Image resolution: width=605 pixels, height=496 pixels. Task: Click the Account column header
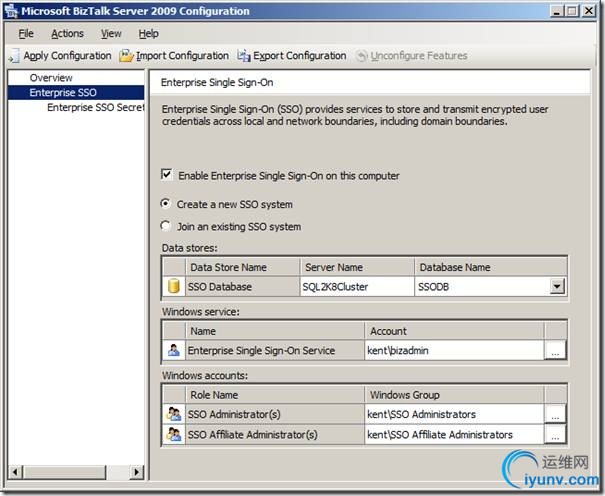coord(454,331)
